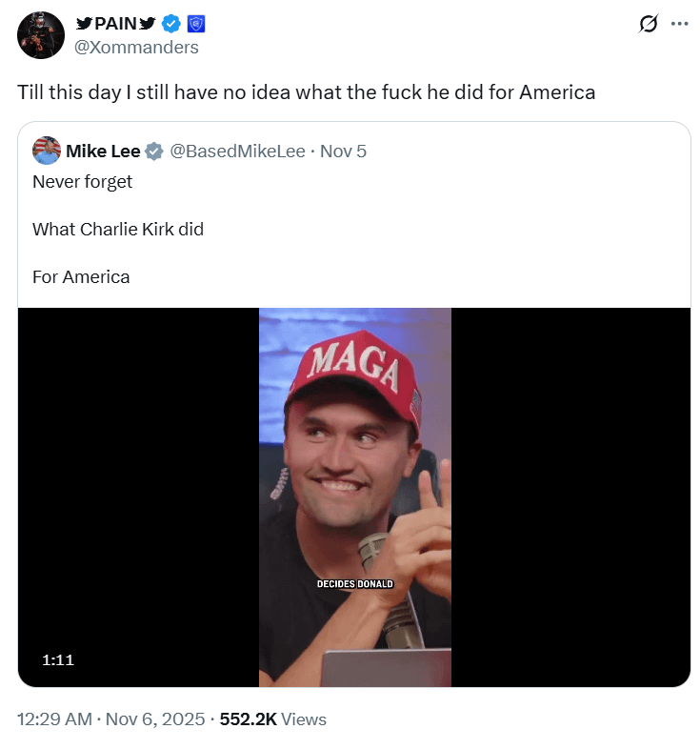Viewport: 700px width, 749px height.
Task: Open the 12:29 AM Nov 6 timestamp
Action: 110,719
